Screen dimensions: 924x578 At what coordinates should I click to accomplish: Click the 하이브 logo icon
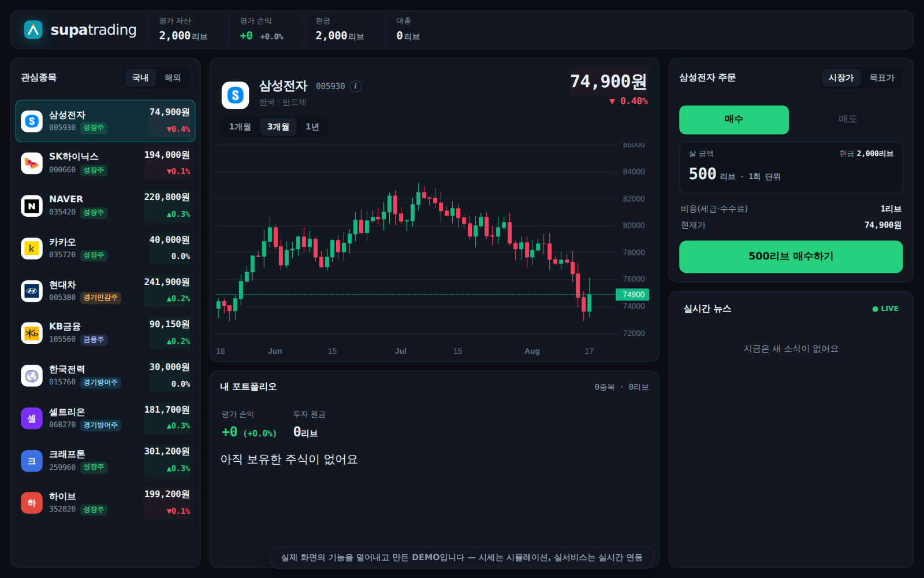click(32, 503)
